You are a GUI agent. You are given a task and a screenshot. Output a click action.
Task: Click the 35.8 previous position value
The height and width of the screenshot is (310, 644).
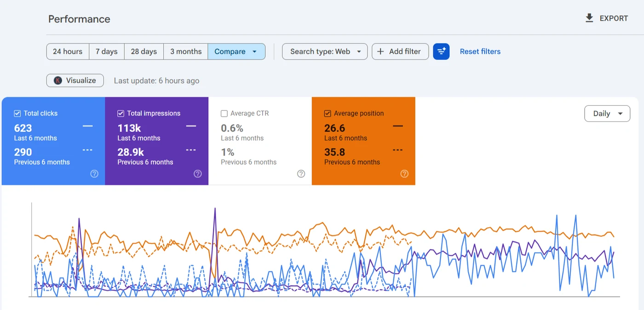point(334,152)
